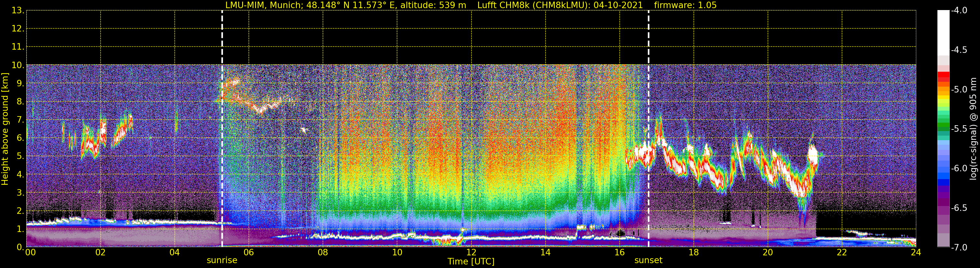This screenshot has height=268, width=980.
Task: Click height axis tick label '11.'
Action: [18, 47]
